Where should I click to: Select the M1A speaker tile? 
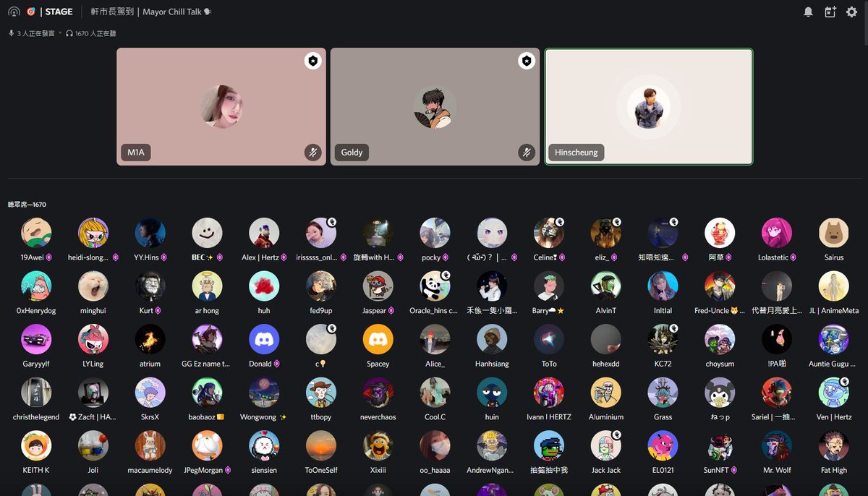[221, 106]
